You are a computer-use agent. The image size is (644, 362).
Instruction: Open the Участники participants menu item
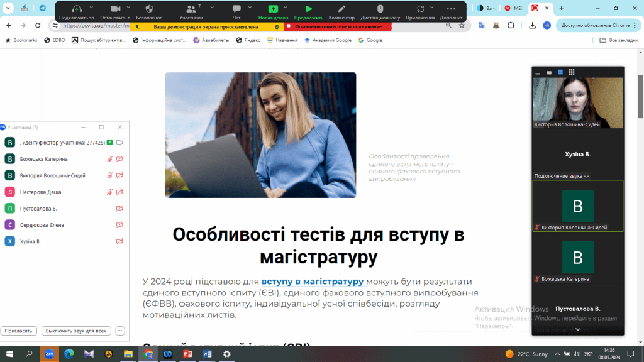[191, 11]
